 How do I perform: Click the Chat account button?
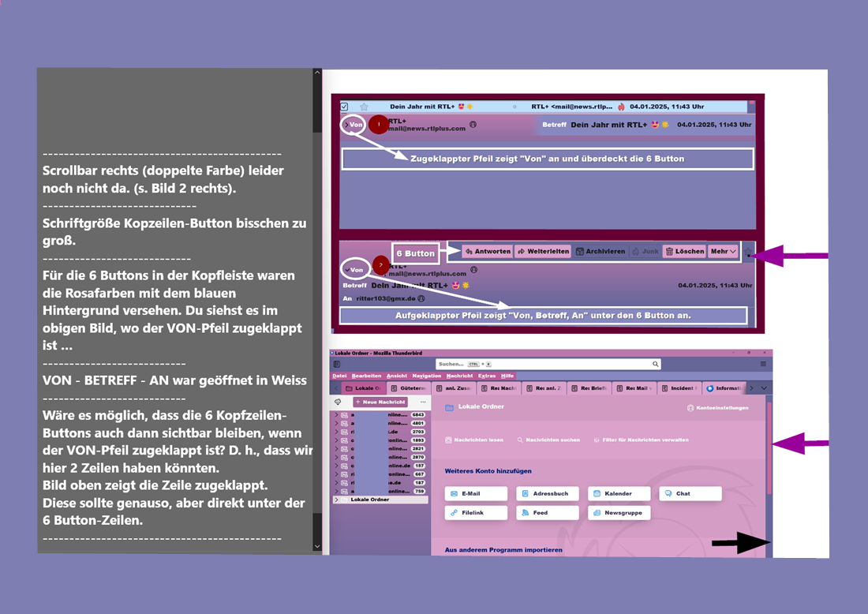(x=690, y=493)
